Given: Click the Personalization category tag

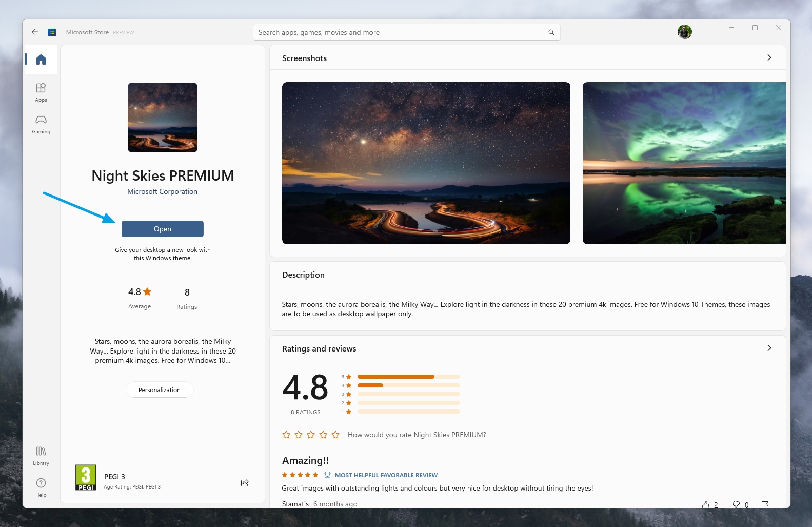Looking at the screenshot, I should [x=160, y=390].
